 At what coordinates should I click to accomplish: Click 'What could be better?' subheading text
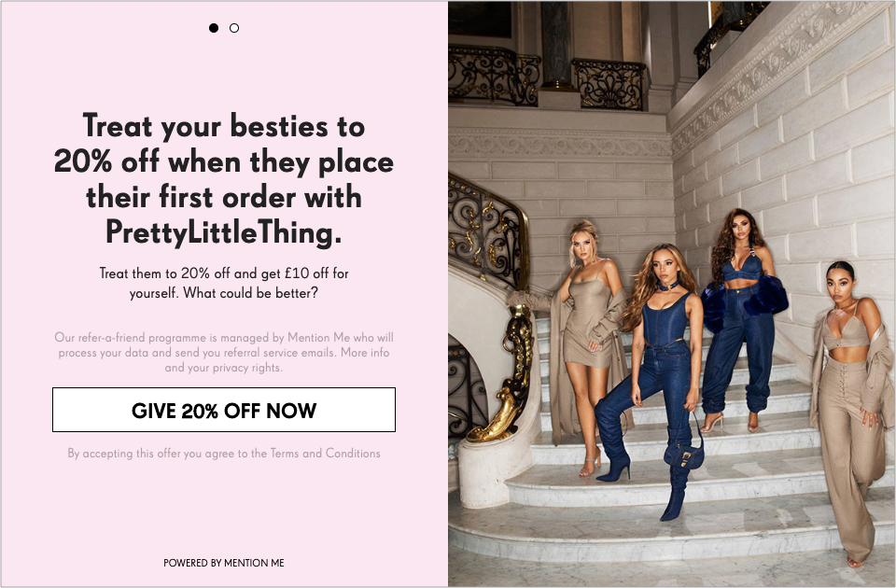pyautogui.click(x=250, y=293)
